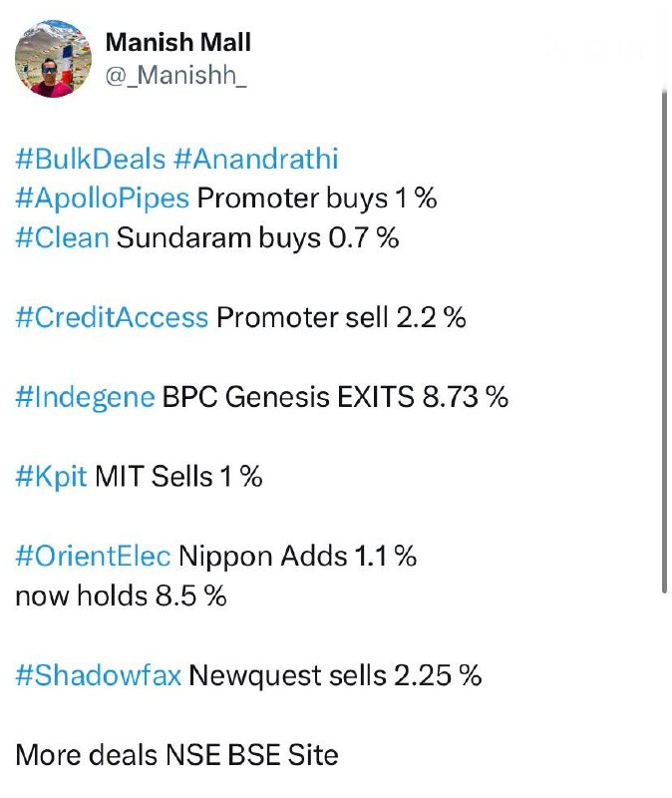
Task: Click the text 'Newquest sells 2.25 %'
Action: 335,675
